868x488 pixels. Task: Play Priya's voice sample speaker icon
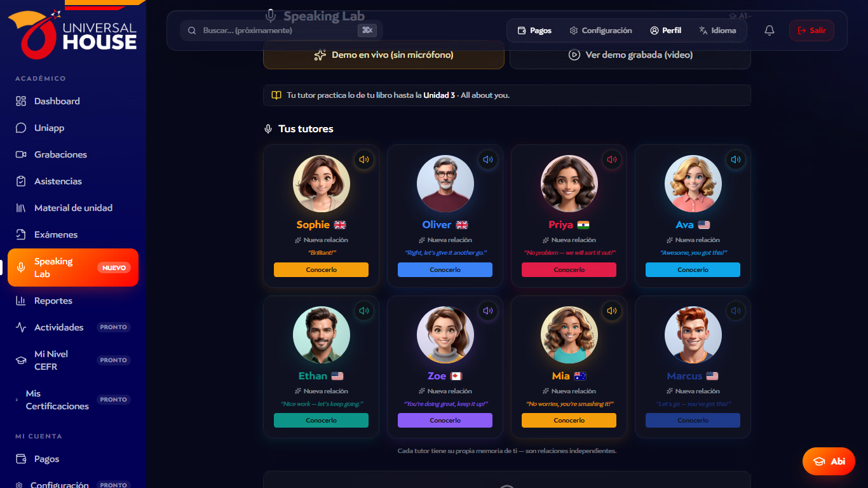611,159
